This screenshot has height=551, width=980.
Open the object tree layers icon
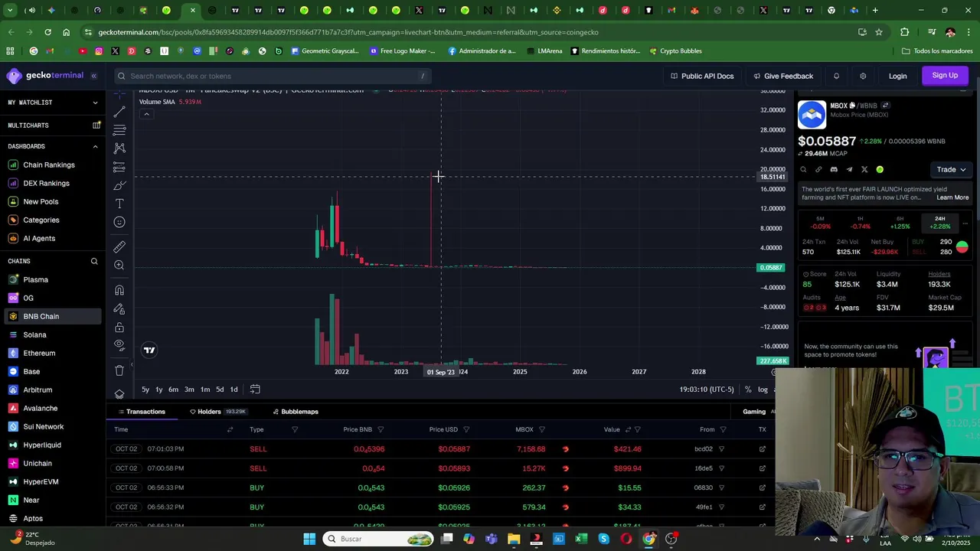[119, 394]
